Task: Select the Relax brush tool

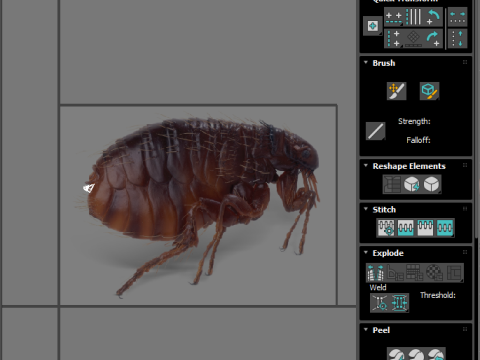Action: coord(429,91)
